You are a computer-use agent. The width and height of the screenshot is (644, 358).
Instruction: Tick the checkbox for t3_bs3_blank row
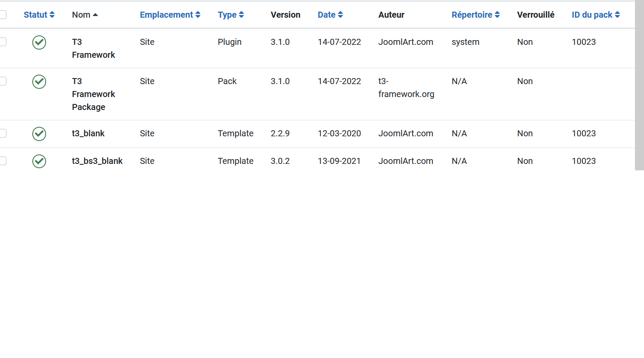pos(3,161)
